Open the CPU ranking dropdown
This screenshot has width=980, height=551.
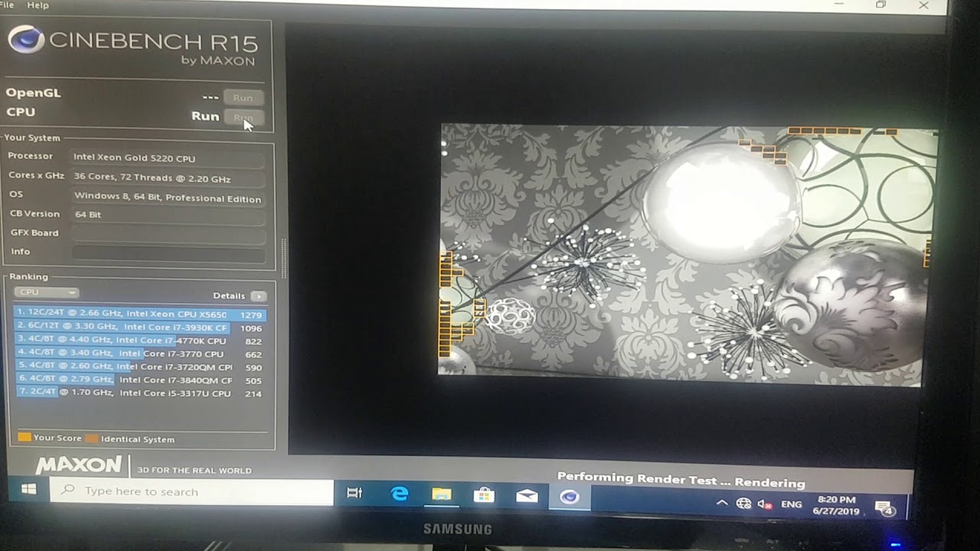click(x=46, y=292)
